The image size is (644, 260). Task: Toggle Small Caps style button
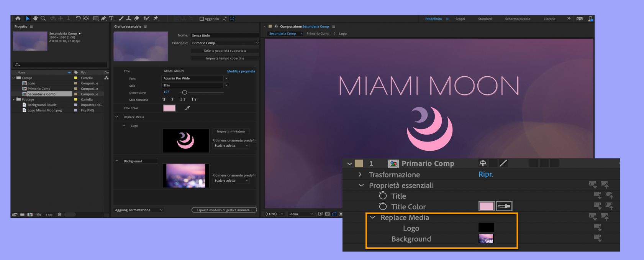(x=194, y=99)
